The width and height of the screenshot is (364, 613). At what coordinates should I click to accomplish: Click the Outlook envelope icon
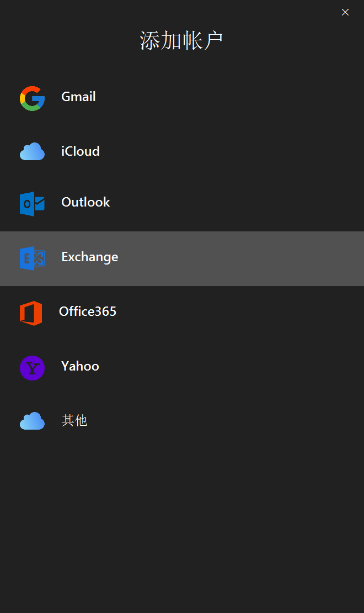32,204
